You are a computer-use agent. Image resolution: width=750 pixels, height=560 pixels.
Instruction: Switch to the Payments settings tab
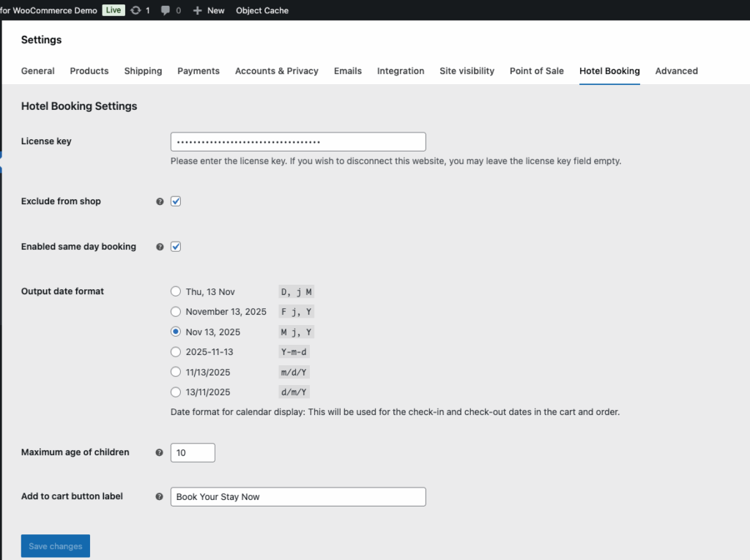[198, 71]
